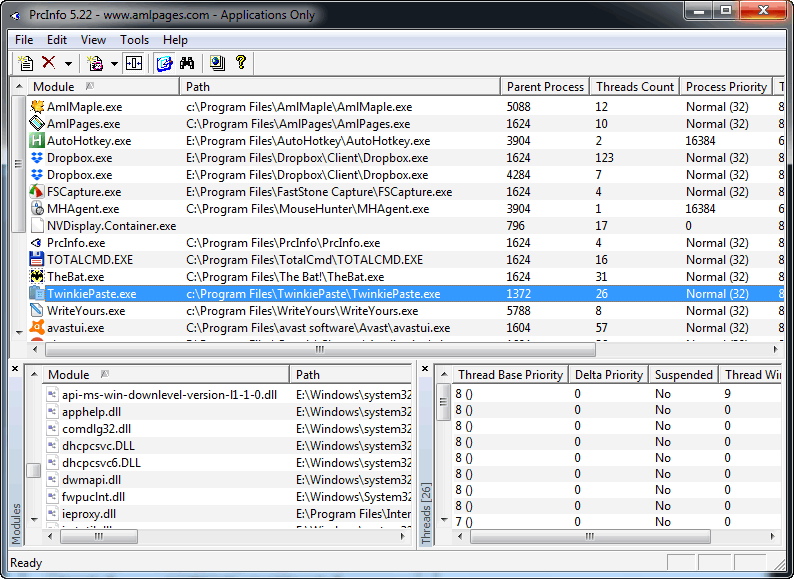Select comdlg32.dll in modules list
Screen dimensions: 794x579
click(x=96, y=429)
